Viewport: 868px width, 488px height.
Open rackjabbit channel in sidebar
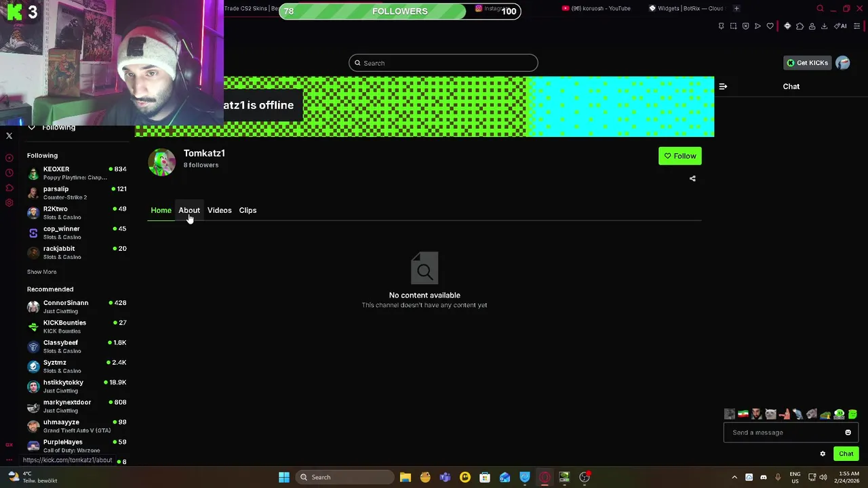tap(77, 252)
